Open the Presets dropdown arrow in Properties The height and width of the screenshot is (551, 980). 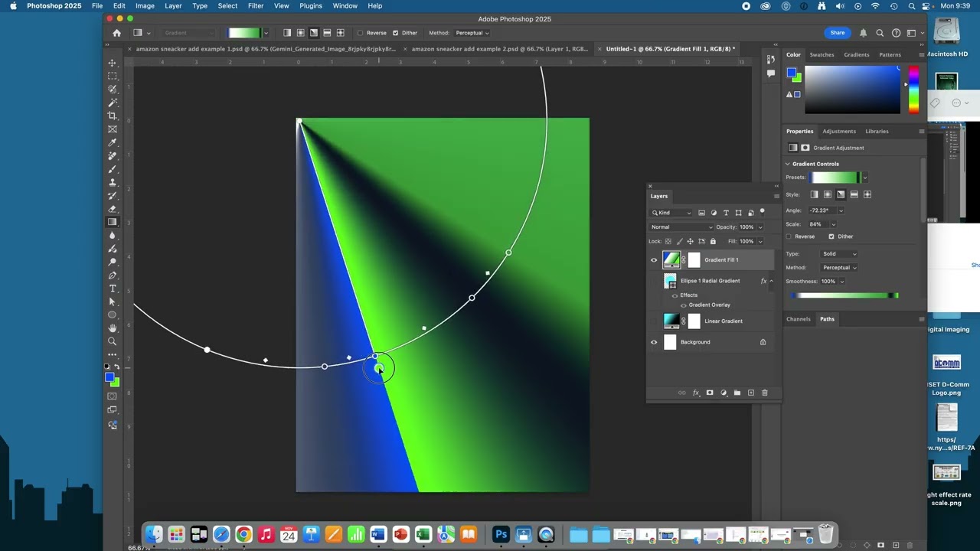[865, 178]
